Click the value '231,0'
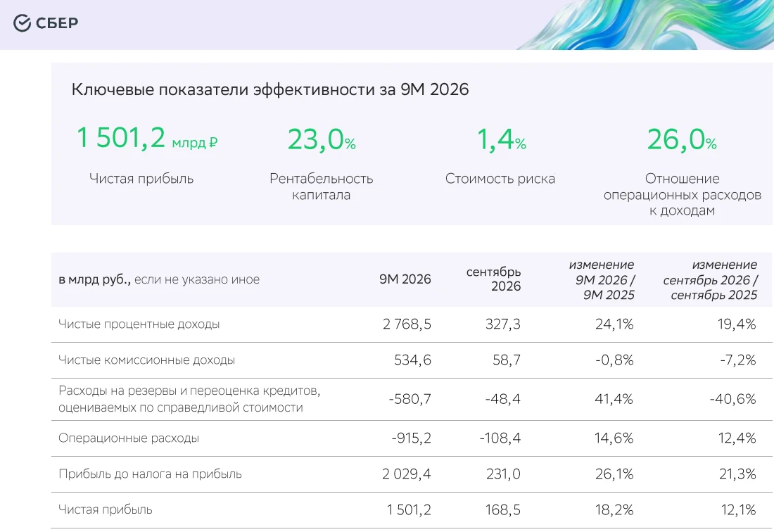The width and height of the screenshot is (774, 532). click(503, 474)
